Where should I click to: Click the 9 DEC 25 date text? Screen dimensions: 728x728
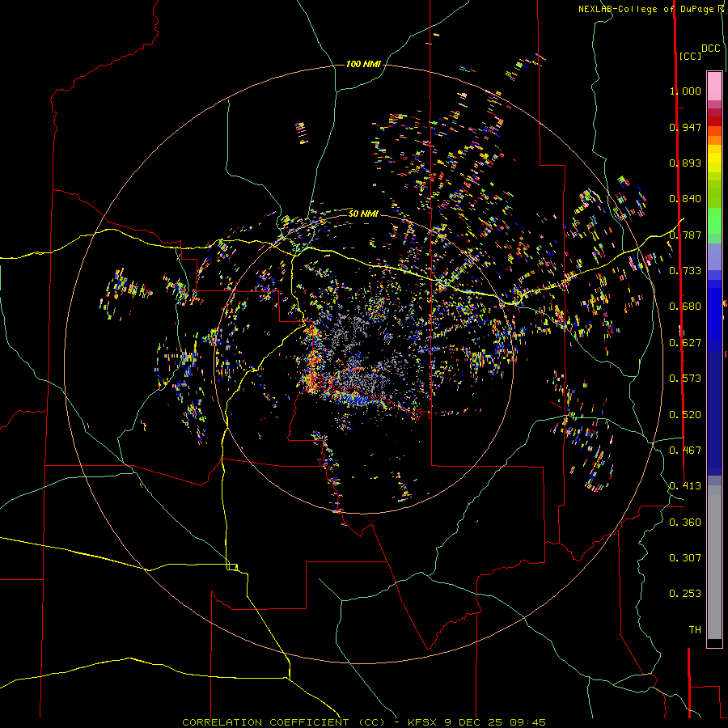[x=473, y=722]
